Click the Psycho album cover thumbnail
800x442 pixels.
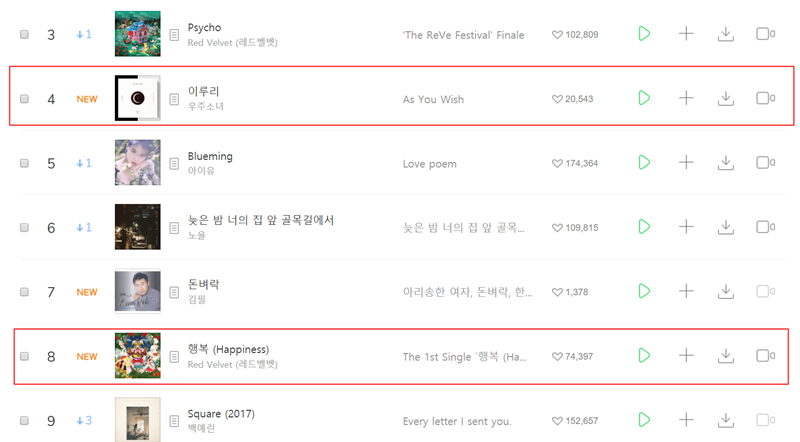pos(137,34)
